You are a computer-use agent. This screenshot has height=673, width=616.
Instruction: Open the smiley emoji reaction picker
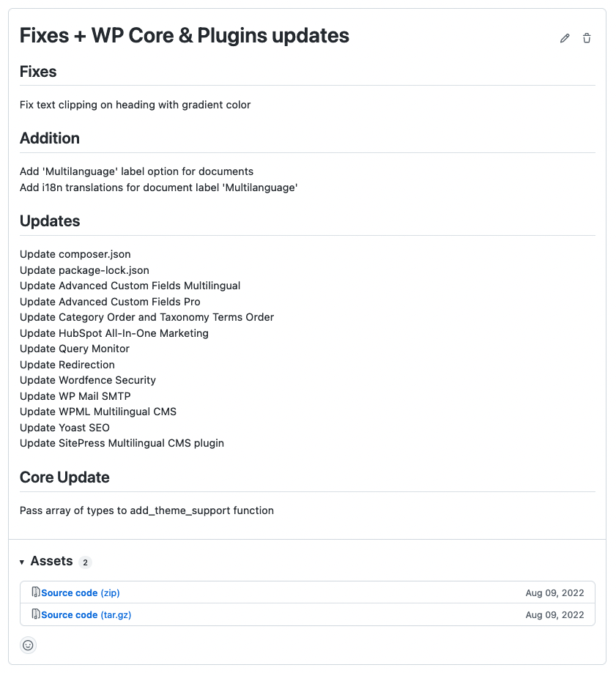[28, 645]
